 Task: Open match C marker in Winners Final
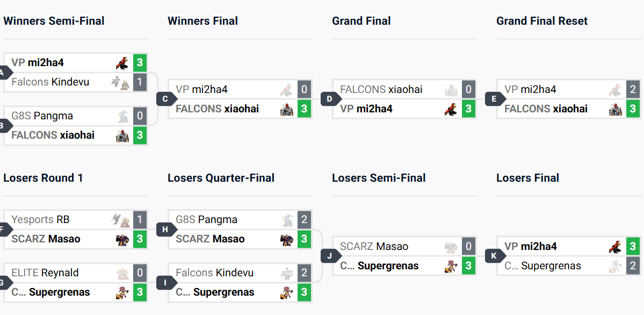click(167, 99)
